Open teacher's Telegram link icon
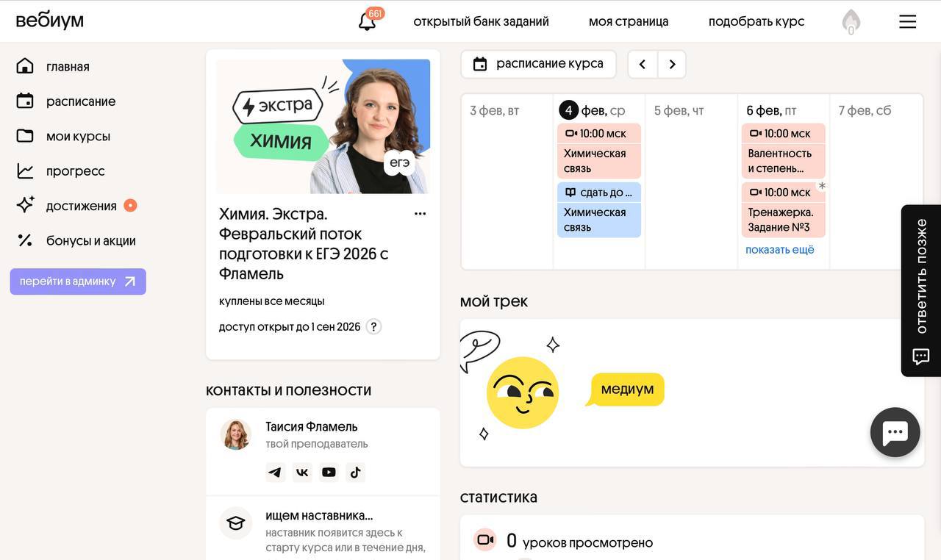 click(x=276, y=473)
